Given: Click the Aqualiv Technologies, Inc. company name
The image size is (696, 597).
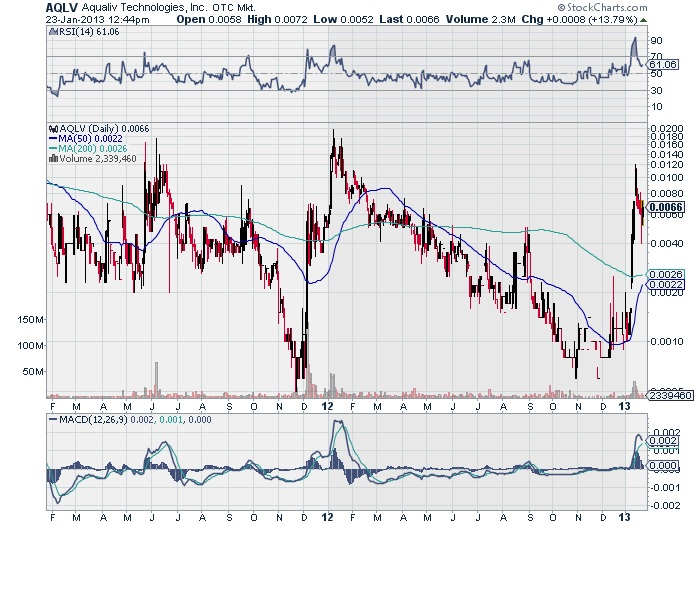Looking at the screenshot, I should click(145, 7).
